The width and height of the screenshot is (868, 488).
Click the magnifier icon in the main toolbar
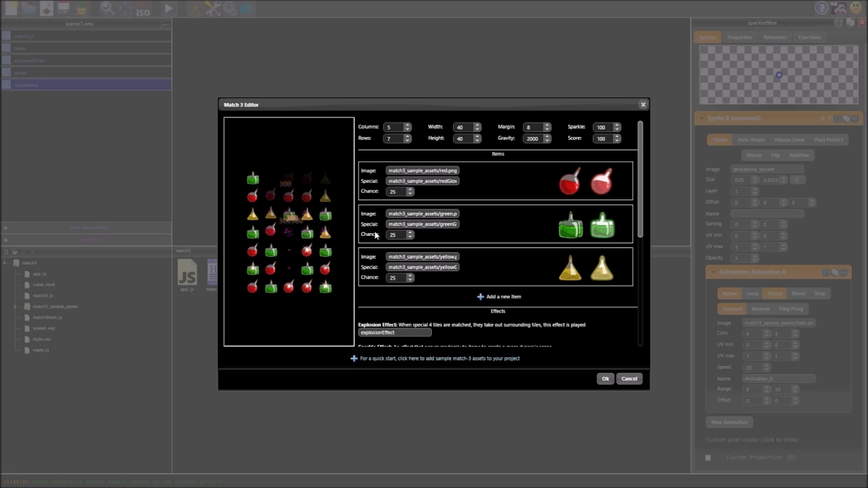click(107, 9)
